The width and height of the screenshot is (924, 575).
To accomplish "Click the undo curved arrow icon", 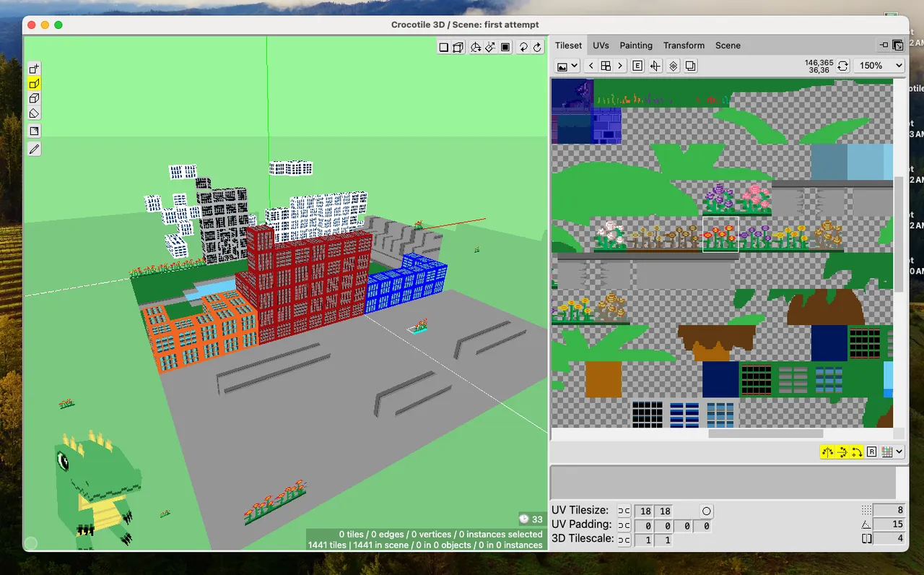I will (x=524, y=48).
